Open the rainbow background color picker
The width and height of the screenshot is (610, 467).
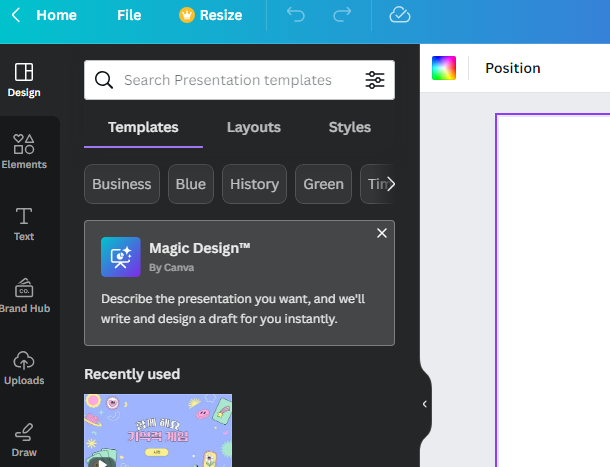click(x=444, y=68)
